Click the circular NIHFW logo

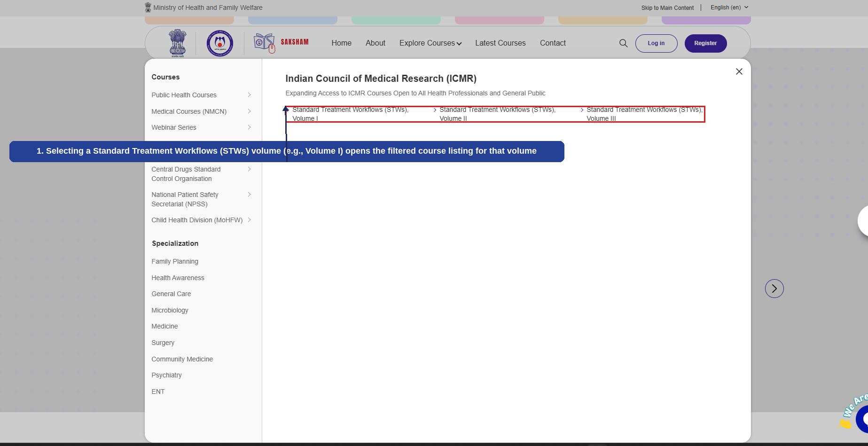click(220, 43)
